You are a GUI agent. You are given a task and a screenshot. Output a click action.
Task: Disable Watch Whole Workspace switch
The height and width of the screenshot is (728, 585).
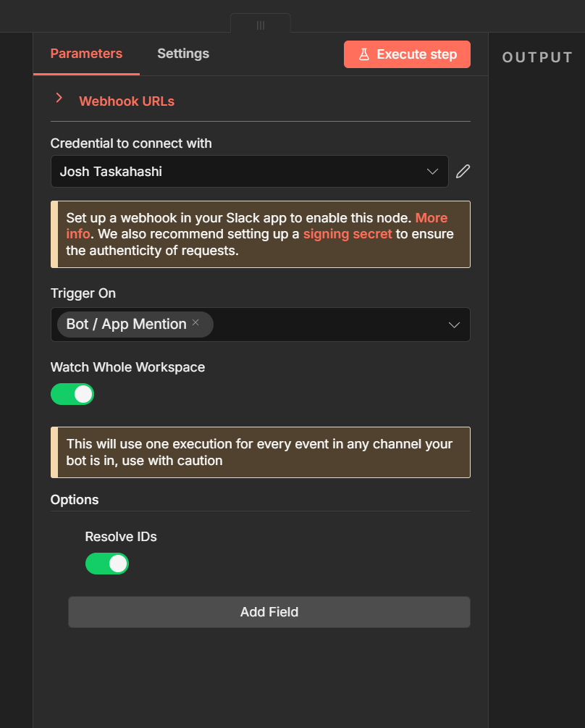pyautogui.click(x=72, y=394)
